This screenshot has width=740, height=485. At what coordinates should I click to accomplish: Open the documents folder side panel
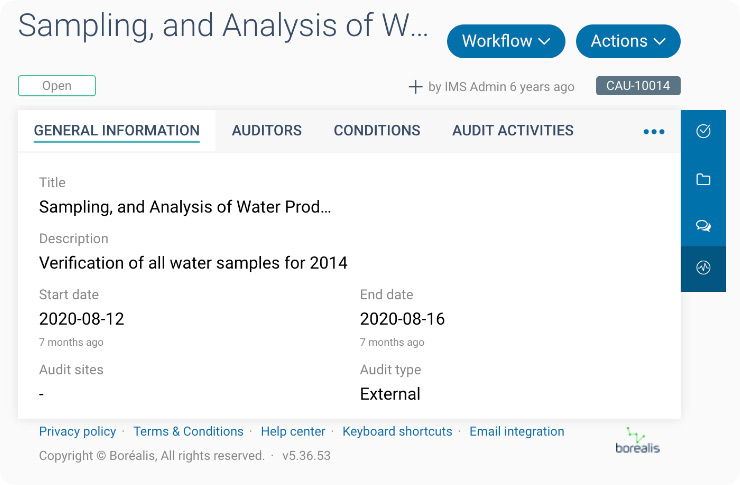(x=703, y=179)
